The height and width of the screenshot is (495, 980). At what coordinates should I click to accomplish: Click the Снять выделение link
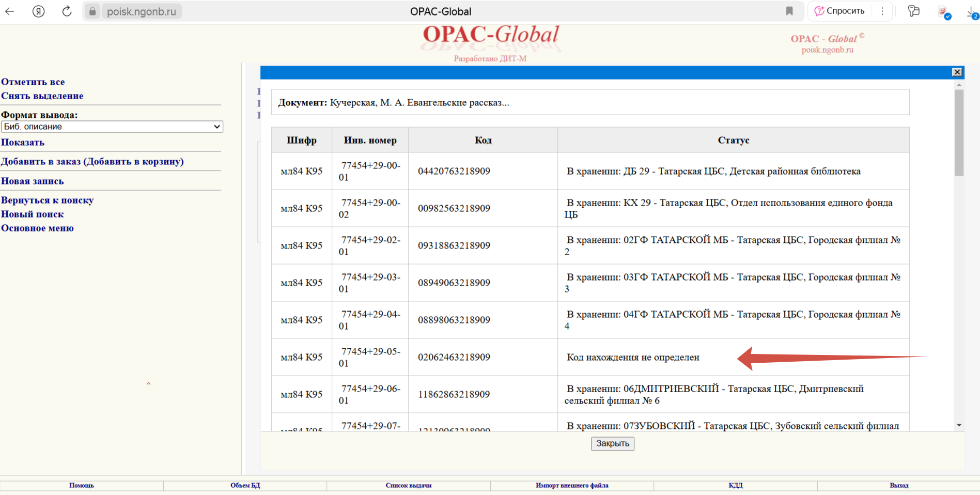pyautogui.click(x=42, y=96)
